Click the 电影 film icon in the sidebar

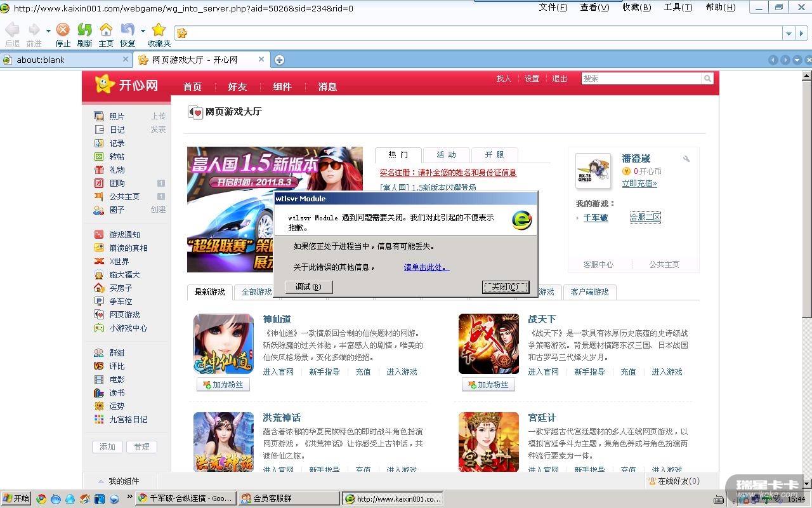pos(99,379)
